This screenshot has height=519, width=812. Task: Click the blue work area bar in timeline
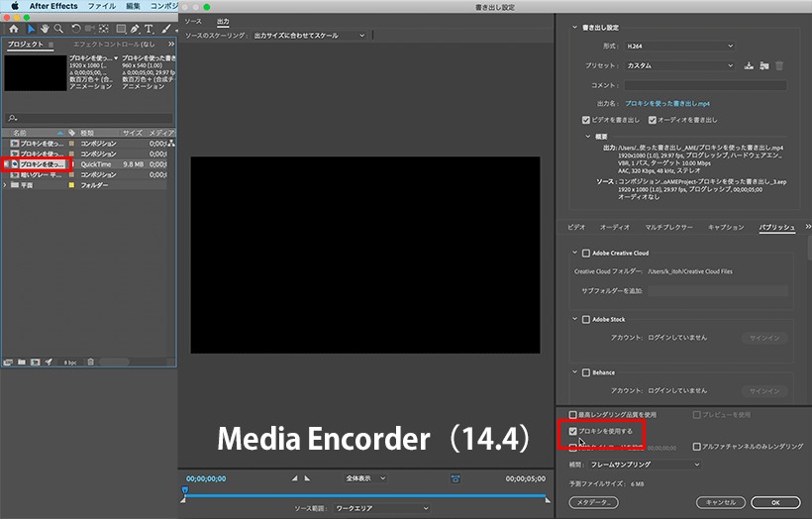(x=365, y=496)
